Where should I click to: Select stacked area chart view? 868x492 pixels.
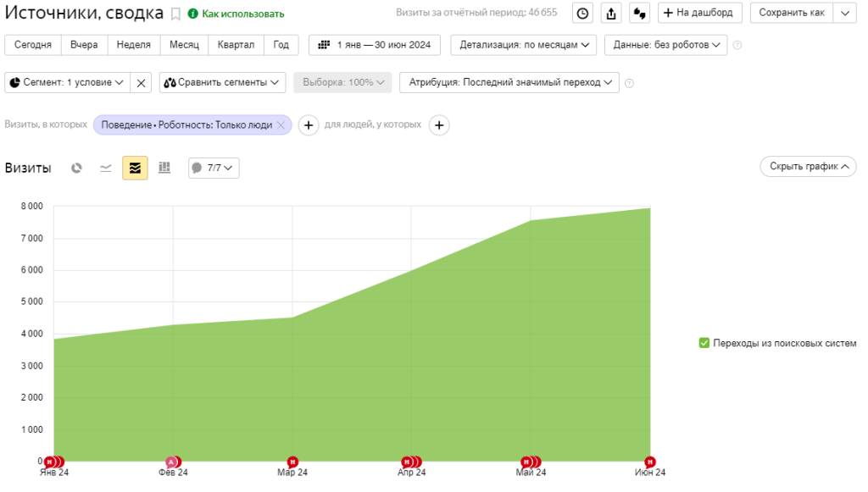[x=135, y=168]
